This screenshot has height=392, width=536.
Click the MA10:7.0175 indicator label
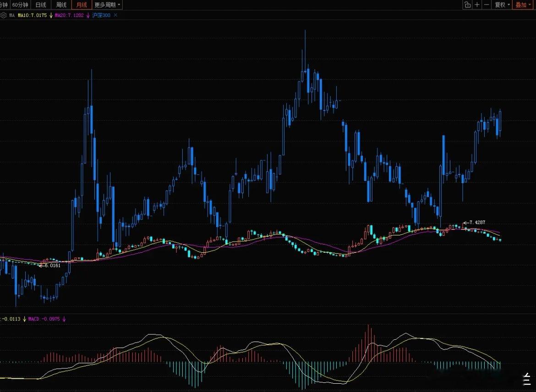(33, 16)
